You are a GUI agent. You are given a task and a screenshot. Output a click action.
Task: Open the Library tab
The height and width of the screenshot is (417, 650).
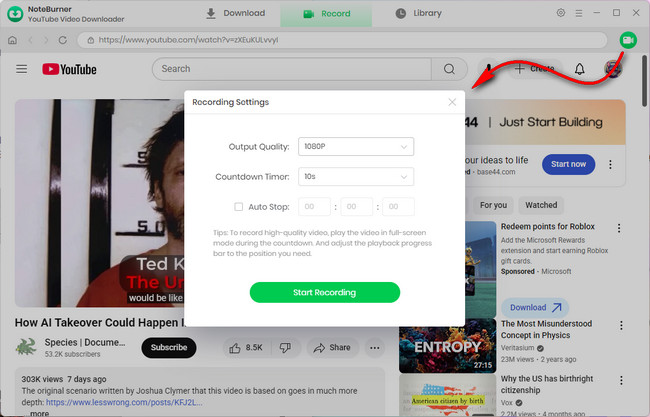click(x=418, y=13)
